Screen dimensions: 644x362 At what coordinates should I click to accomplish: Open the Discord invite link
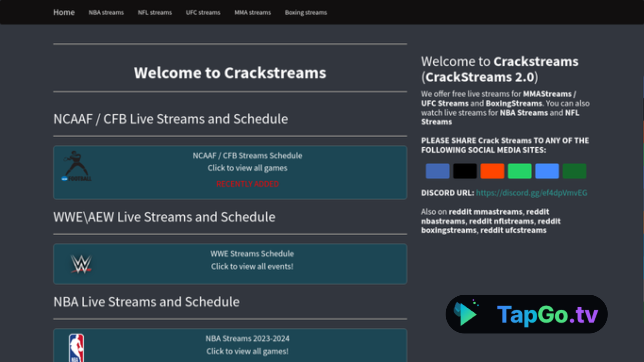[x=532, y=193]
